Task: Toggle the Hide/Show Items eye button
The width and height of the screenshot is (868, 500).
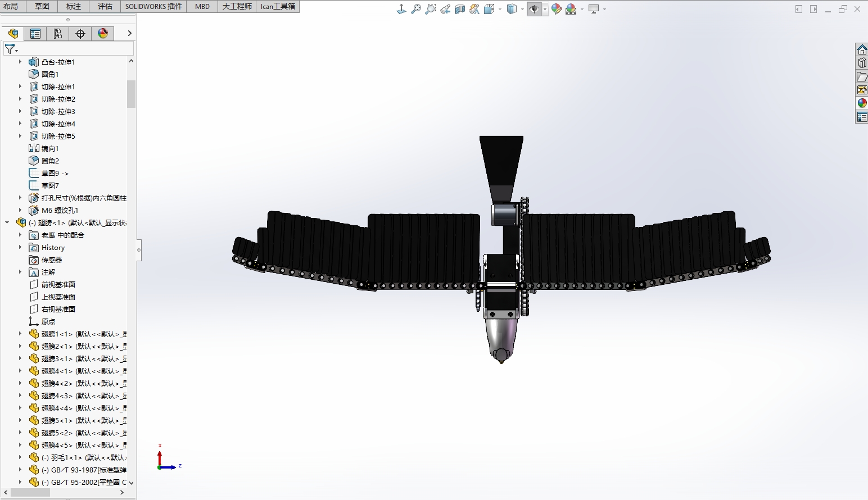Action: (x=534, y=9)
